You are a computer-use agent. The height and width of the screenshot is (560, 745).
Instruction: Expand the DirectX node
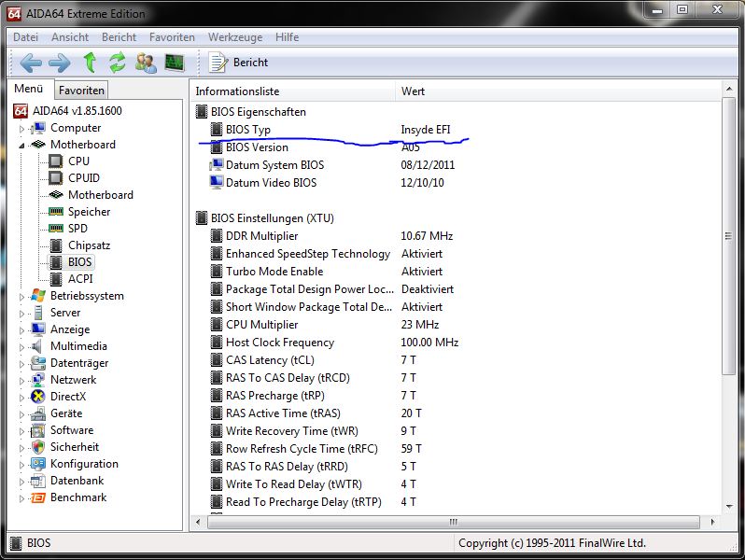click(x=21, y=398)
